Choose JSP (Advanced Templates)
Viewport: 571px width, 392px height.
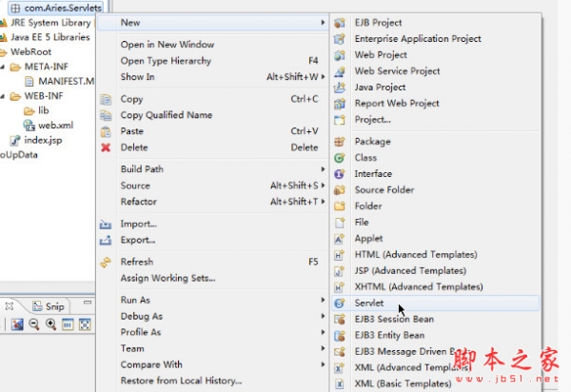tap(435, 271)
